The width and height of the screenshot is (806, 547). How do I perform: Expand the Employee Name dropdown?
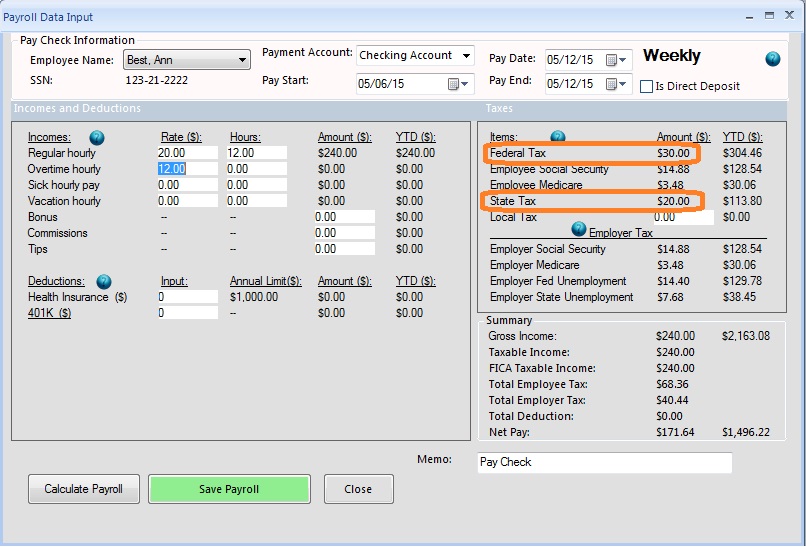tap(243, 61)
